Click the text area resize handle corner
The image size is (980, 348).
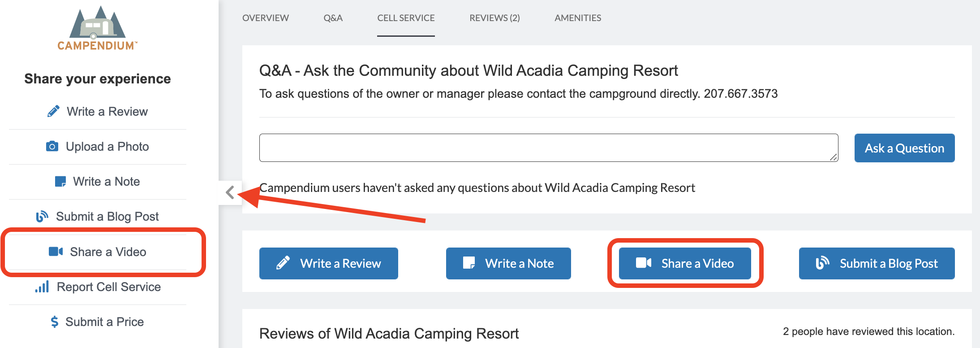[x=834, y=157]
